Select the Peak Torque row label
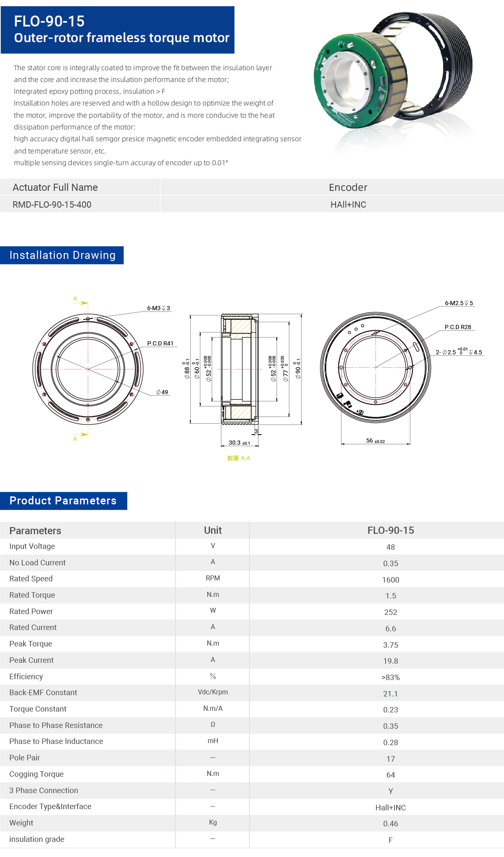The height and width of the screenshot is (857, 504). (31, 644)
